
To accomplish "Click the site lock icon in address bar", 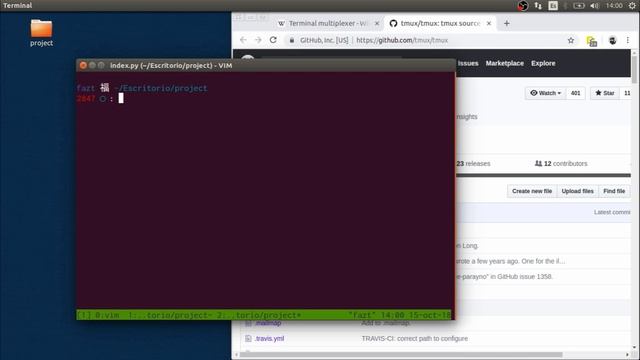I will coord(291,40).
